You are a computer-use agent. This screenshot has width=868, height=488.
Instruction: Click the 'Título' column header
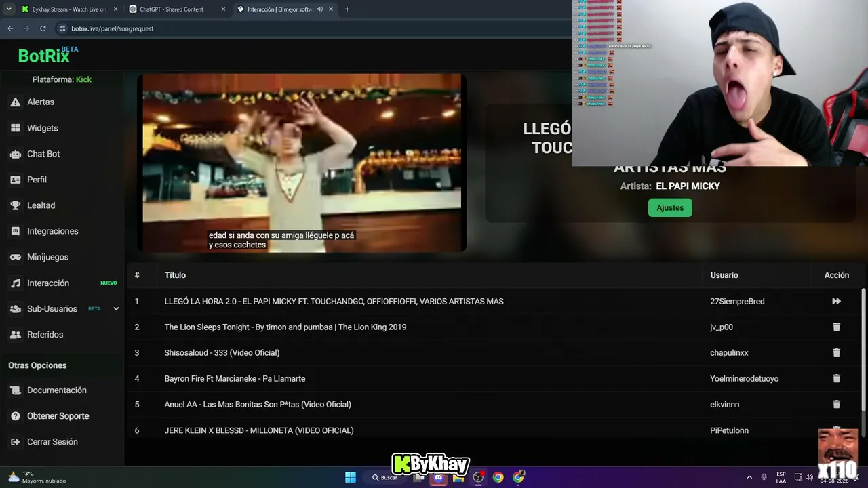(x=175, y=275)
